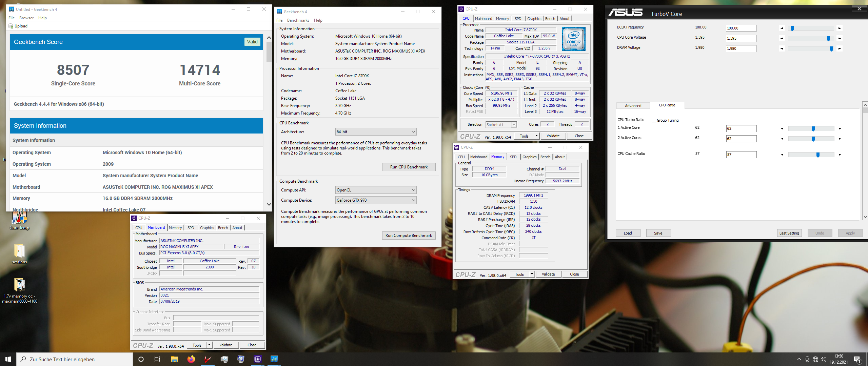Viewport: 868px width, 366px height.
Task: Open the Socket #1 selection dropdown
Action: (501, 125)
